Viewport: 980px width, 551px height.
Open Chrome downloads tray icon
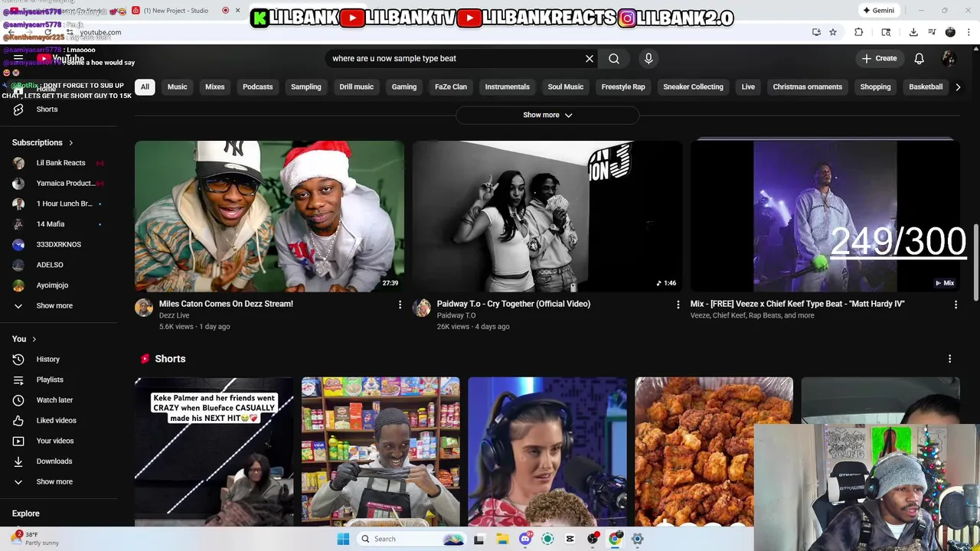[913, 32]
